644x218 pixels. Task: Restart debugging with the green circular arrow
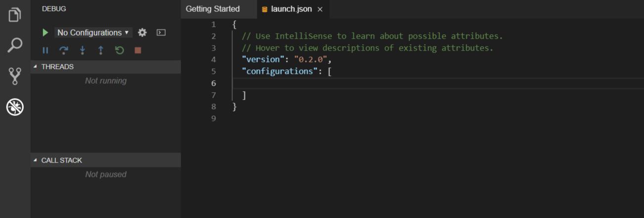[x=119, y=50]
